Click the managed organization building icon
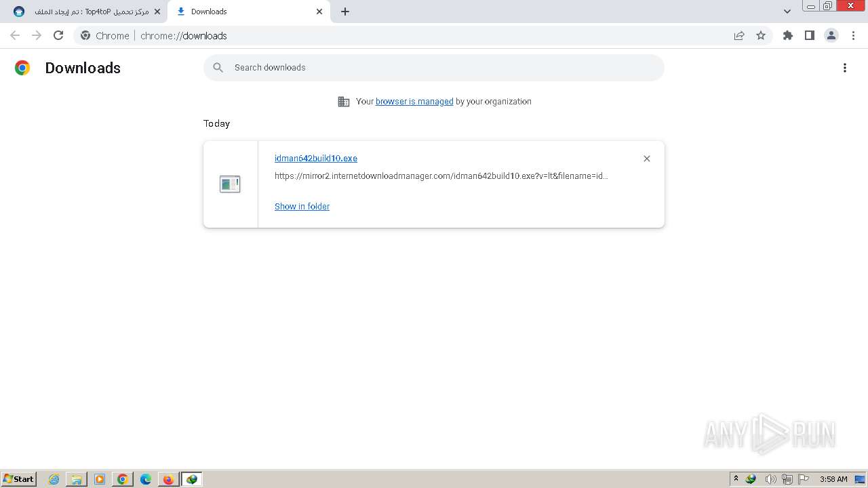Viewport: 868px width, 488px height. coord(344,102)
